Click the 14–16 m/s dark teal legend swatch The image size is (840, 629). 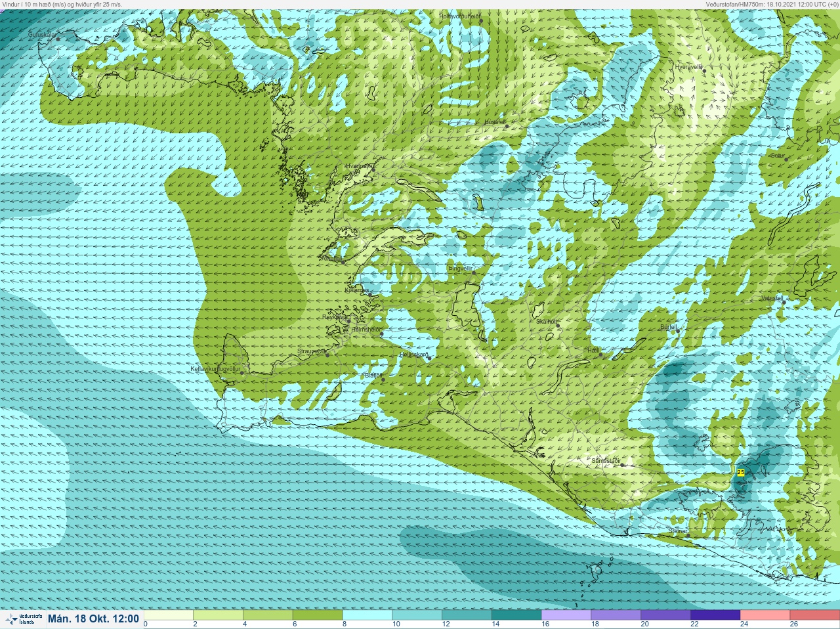[x=516, y=615]
